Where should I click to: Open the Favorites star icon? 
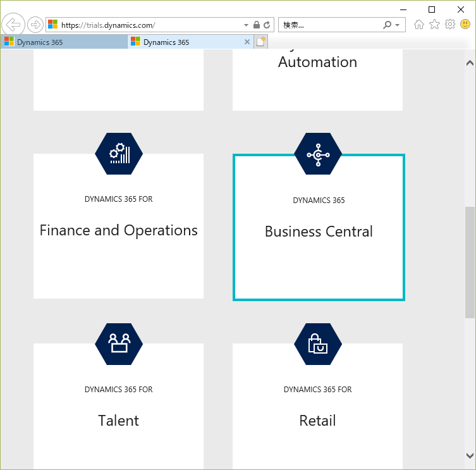pos(434,24)
